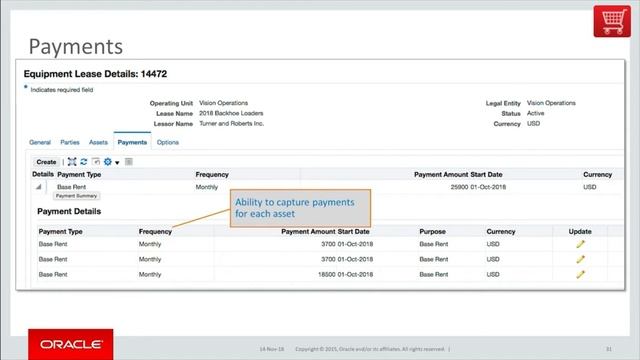Click the Active status value

(x=536, y=113)
